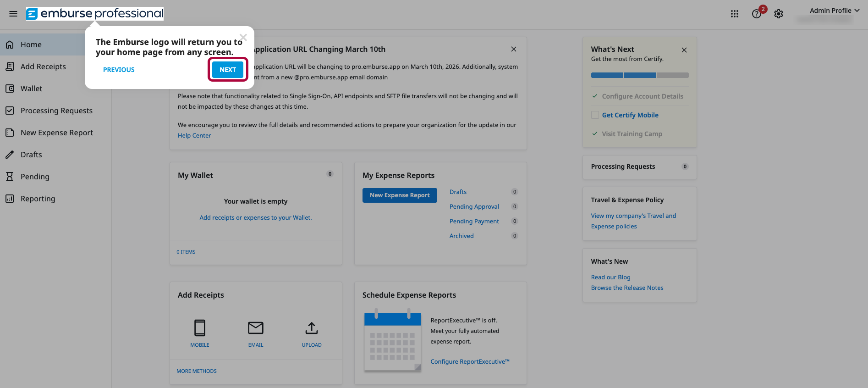Click 0 ITEMS in My Wallet

(x=186, y=252)
